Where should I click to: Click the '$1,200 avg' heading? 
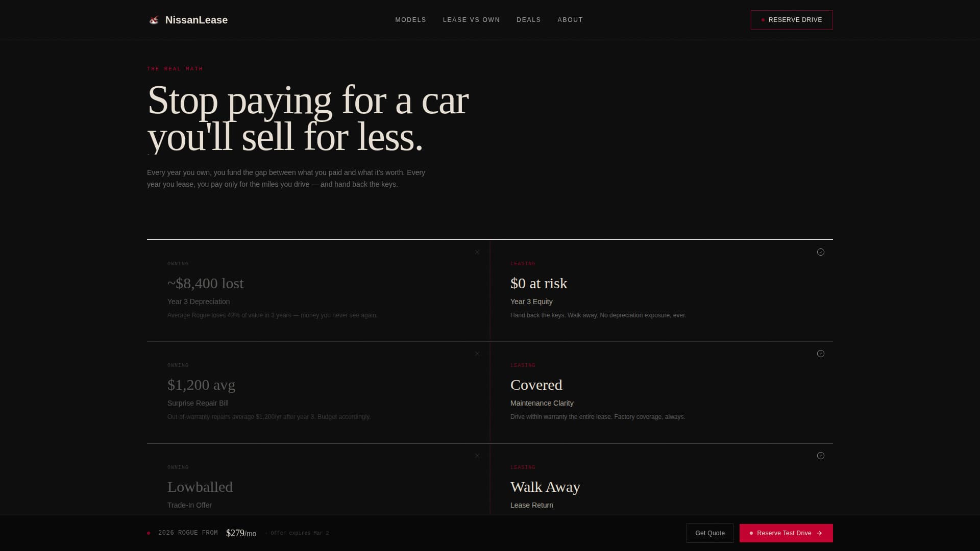coord(201,385)
